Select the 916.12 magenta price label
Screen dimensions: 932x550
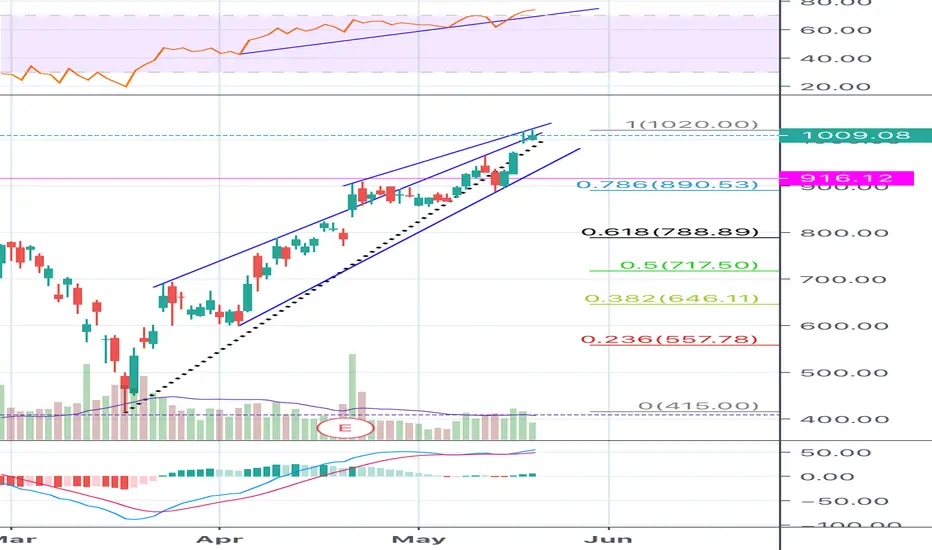coord(846,178)
